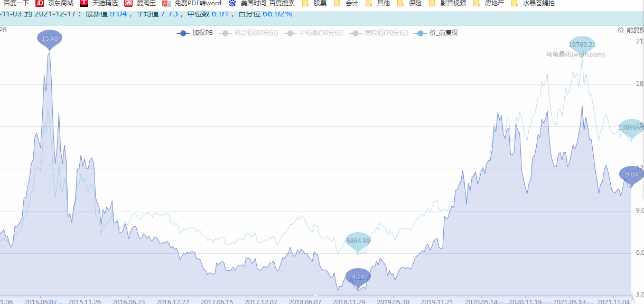Click the 价_前复权 right axis title
This screenshot has width=644, height=304.
coord(630,30)
